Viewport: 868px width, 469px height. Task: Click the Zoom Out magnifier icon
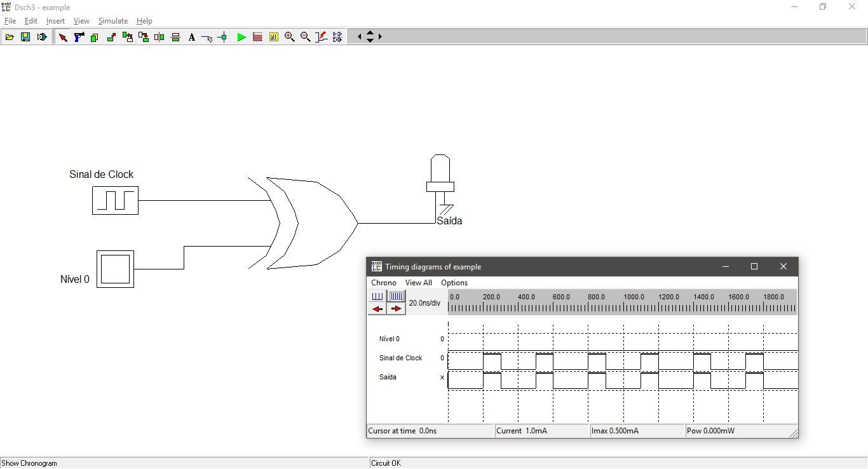(x=306, y=37)
